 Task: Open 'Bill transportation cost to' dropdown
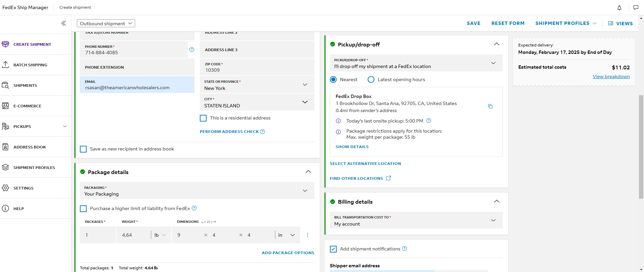(416, 220)
